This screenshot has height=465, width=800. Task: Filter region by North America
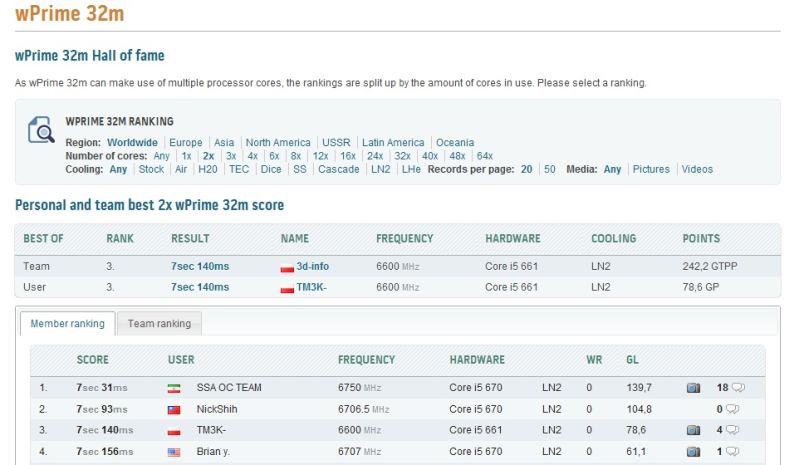pyautogui.click(x=278, y=142)
